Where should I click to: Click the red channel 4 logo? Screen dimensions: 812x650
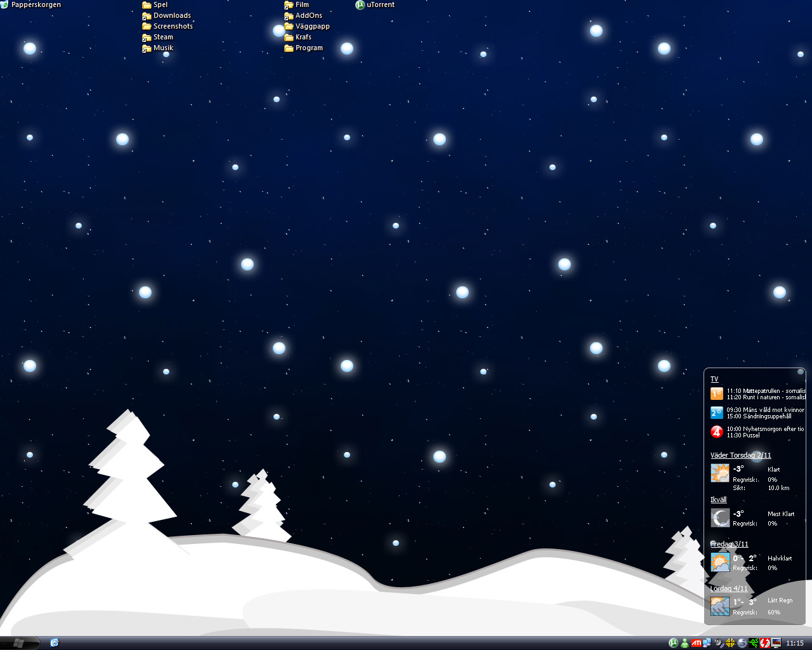(x=717, y=432)
